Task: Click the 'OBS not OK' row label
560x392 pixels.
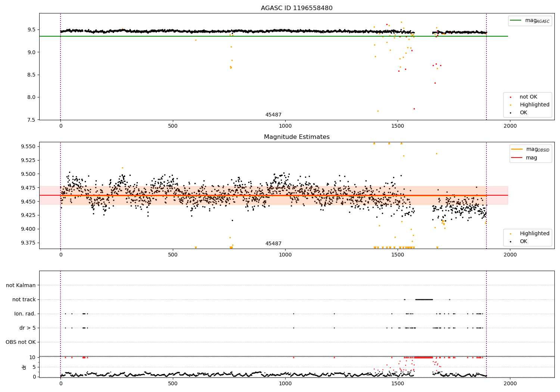Action: click(x=21, y=342)
